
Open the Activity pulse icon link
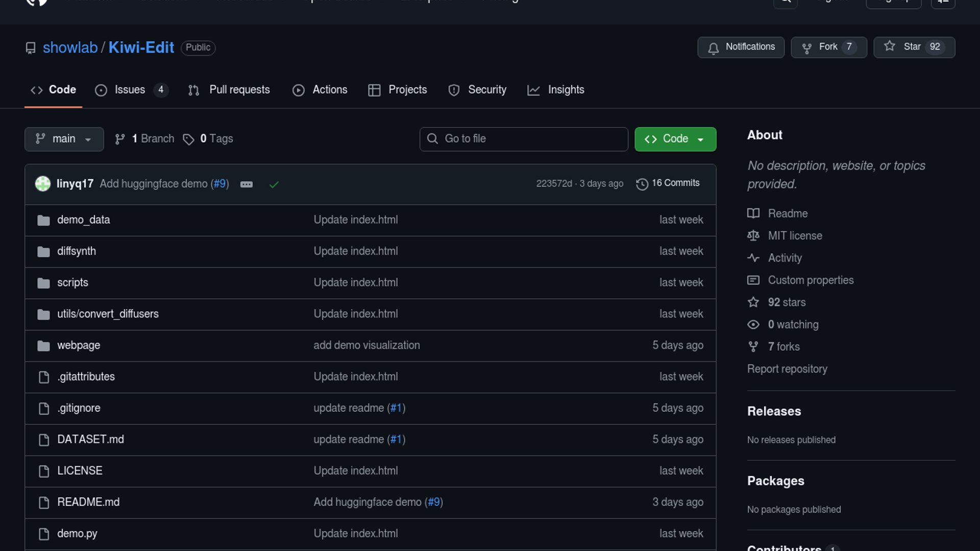pyautogui.click(x=753, y=258)
